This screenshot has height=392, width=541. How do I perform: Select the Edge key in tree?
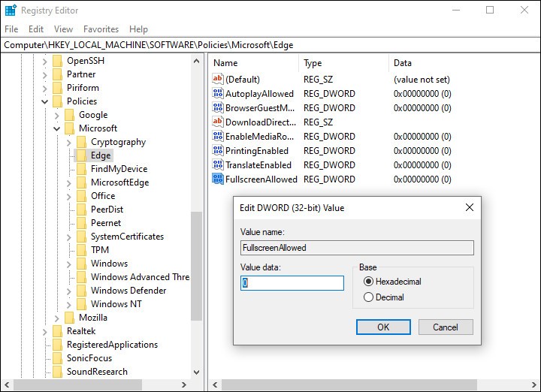(101, 155)
